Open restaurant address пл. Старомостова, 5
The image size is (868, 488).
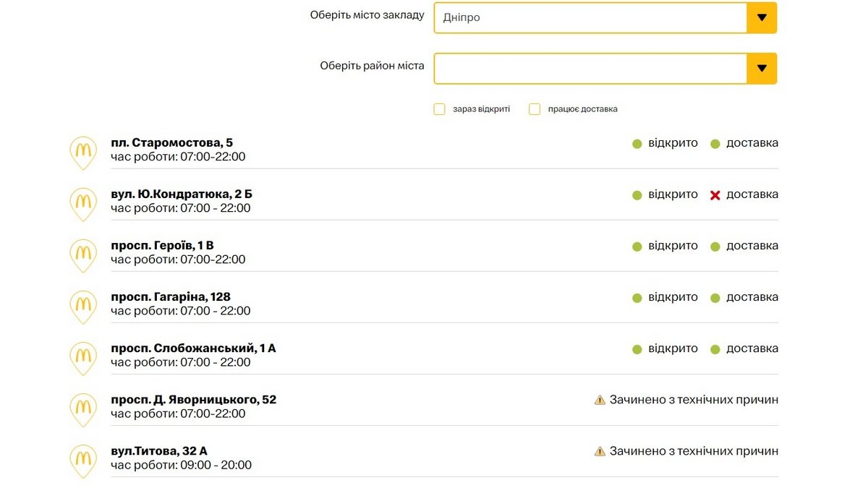click(172, 142)
